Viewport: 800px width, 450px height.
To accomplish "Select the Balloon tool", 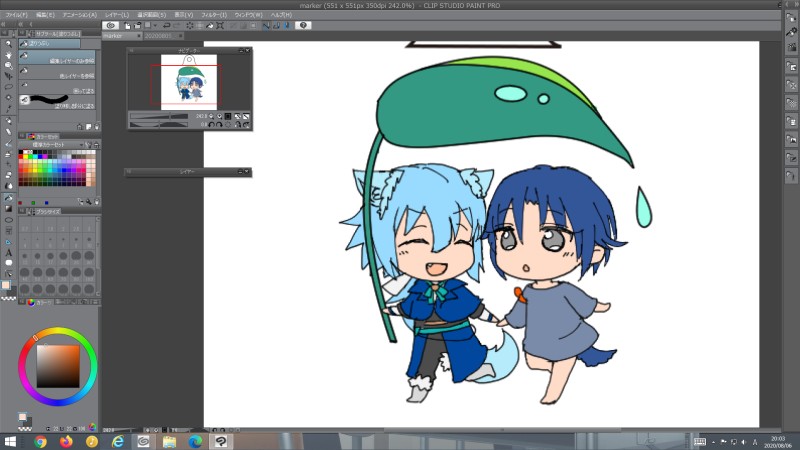I will coord(8,263).
